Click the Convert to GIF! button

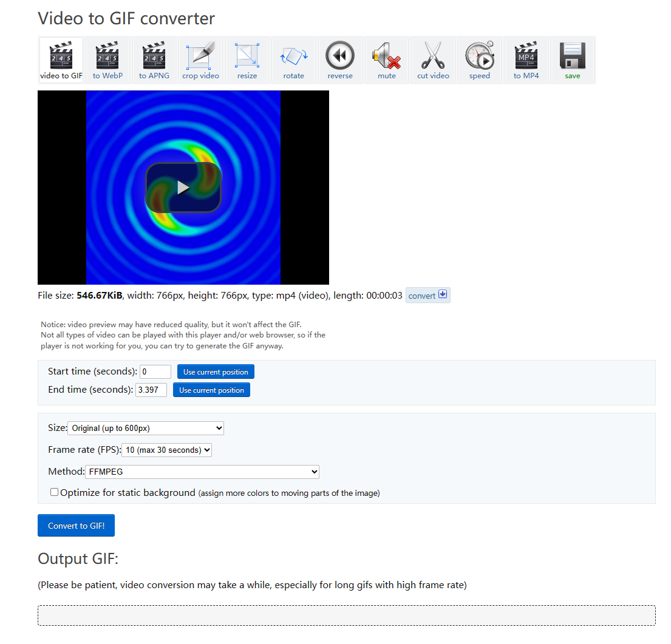tap(76, 526)
